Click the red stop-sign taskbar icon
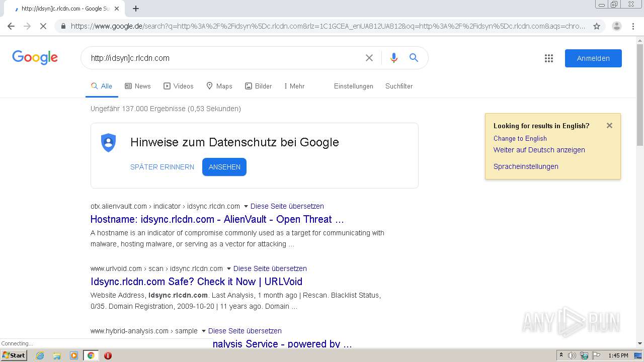Image resolution: width=644 pixels, height=362 pixels. tap(108, 355)
